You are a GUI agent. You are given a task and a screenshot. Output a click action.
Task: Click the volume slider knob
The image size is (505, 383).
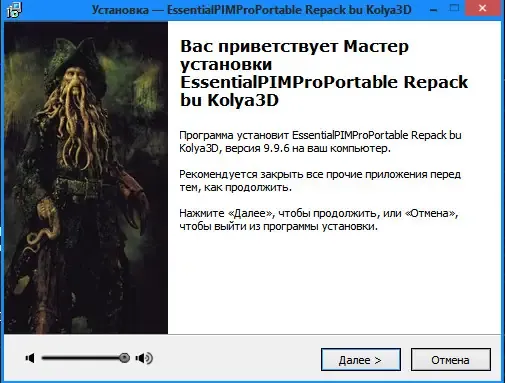[x=124, y=358]
